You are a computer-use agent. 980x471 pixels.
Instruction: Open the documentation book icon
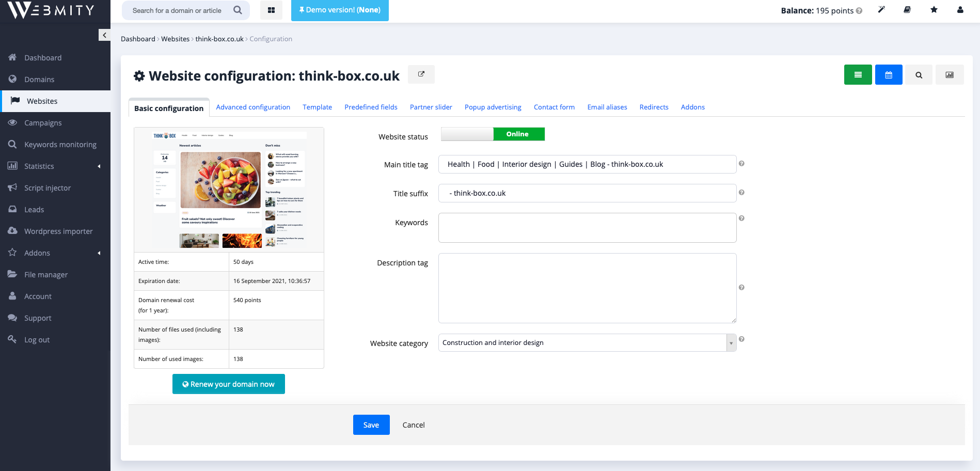tap(907, 9)
